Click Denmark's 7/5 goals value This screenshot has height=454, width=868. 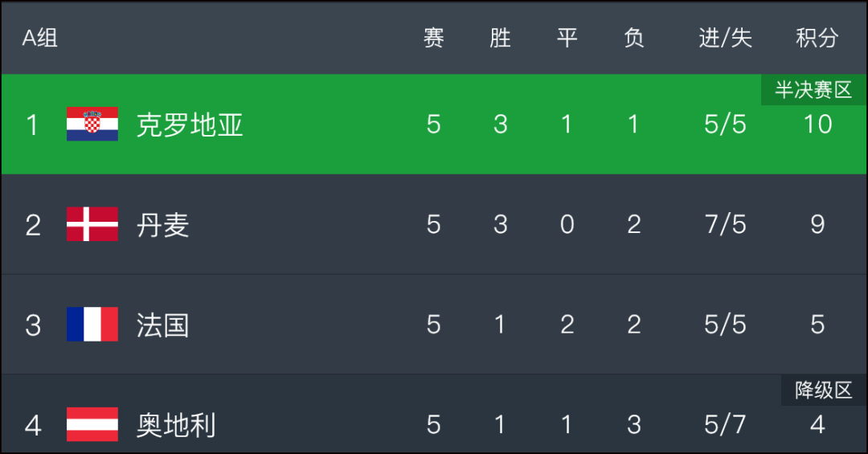tap(725, 224)
